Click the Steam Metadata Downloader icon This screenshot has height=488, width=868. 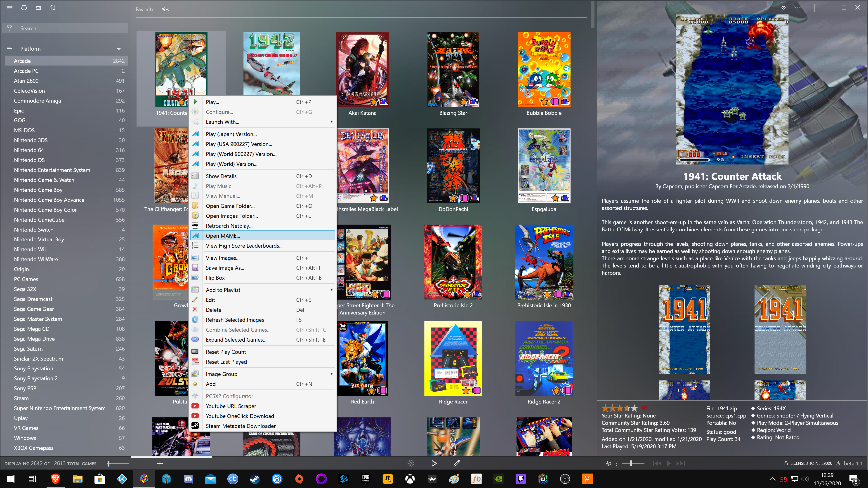pyautogui.click(x=195, y=426)
